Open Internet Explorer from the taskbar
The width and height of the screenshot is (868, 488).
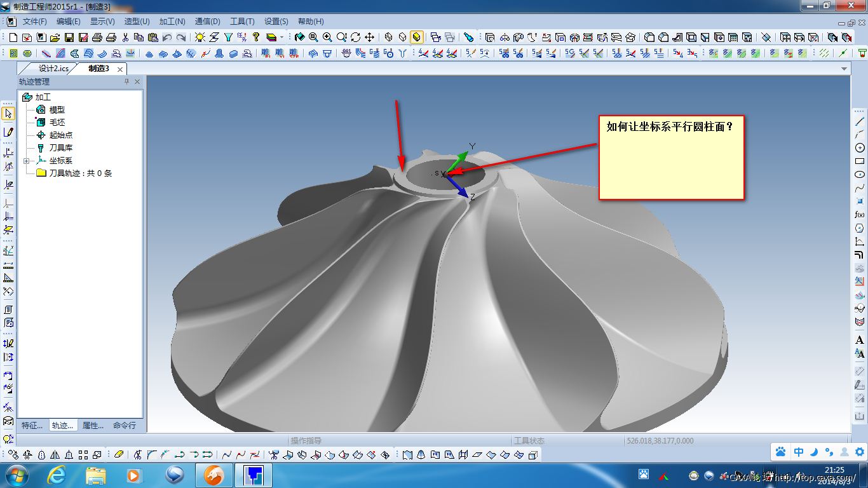click(x=57, y=475)
